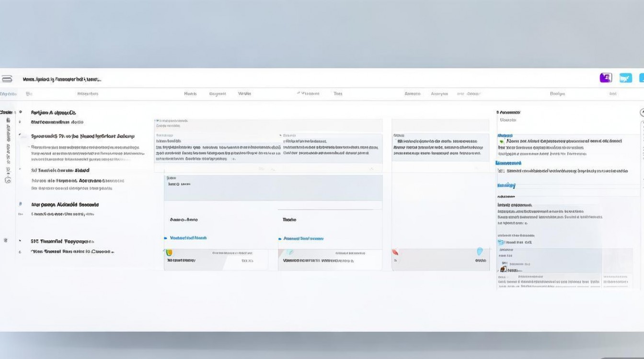This screenshot has height=359, width=644.
Task: Toggle the green check item in right panel
Action: [502, 141]
